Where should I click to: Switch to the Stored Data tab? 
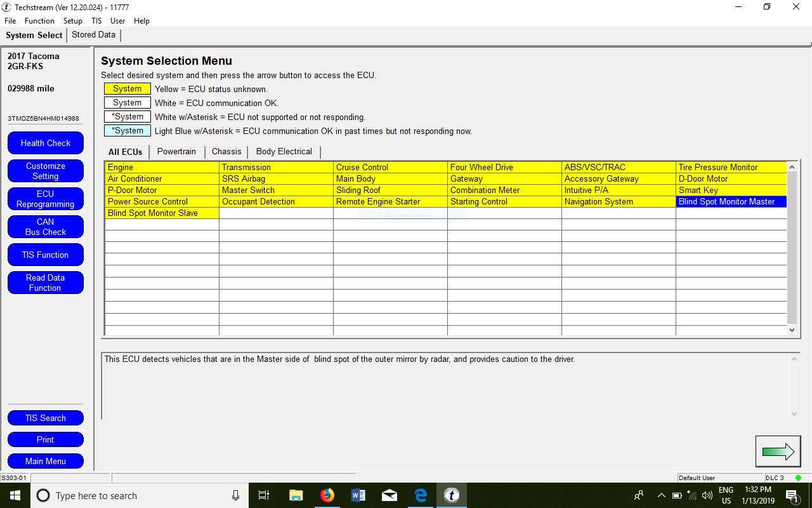(x=93, y=35)
